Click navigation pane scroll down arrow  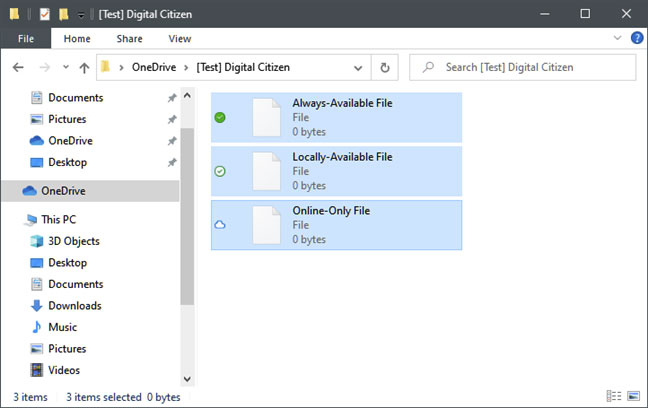pyautogui.click(x=187, y=379)
